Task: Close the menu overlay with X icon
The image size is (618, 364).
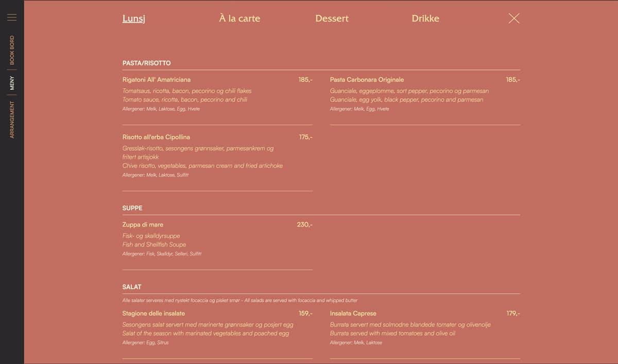Action: click(513, 19)
